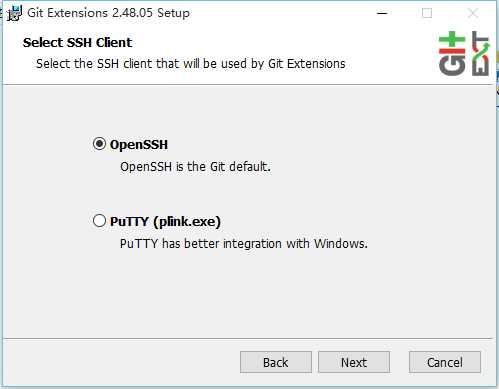
Task: Click the PuTTY has better integration description
Action: click(x=244, y=244)
